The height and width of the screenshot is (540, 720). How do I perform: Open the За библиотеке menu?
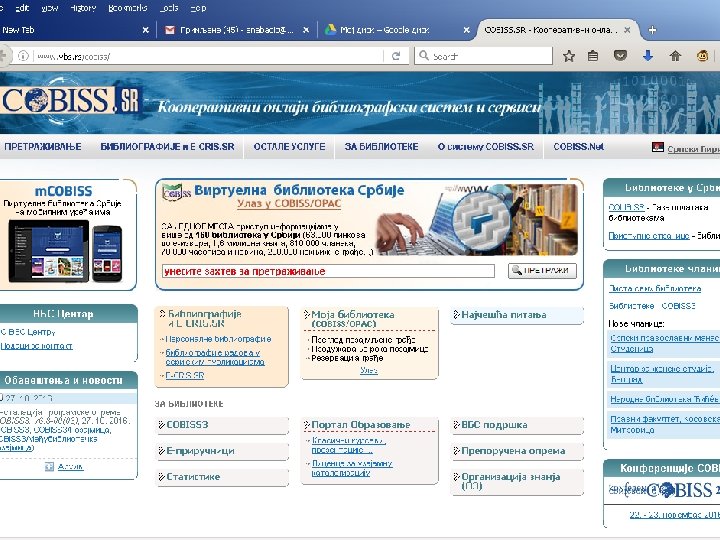pyautogui.click(x=381, y=146)
